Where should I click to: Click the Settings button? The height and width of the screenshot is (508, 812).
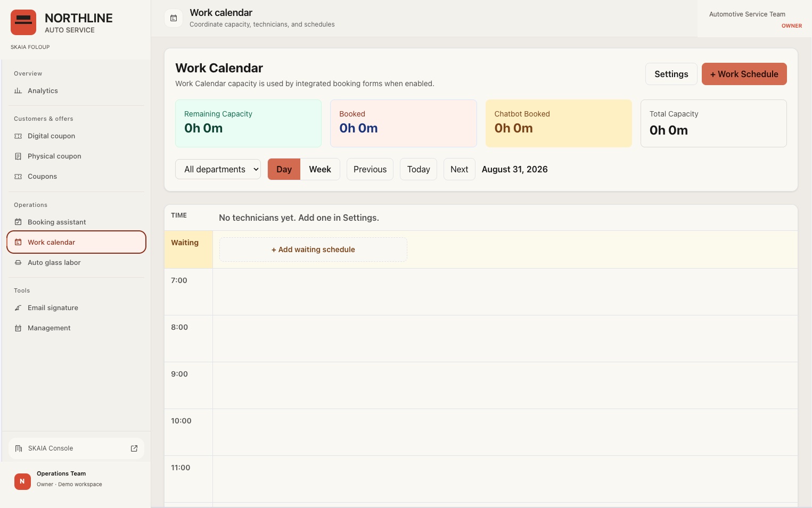point(671,74)
